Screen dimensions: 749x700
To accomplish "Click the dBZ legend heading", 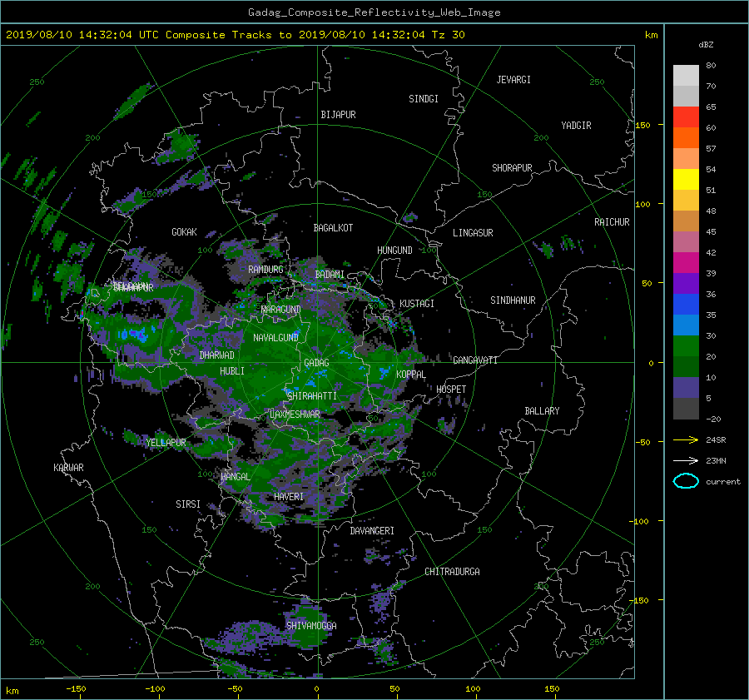I will coord(706,45).
